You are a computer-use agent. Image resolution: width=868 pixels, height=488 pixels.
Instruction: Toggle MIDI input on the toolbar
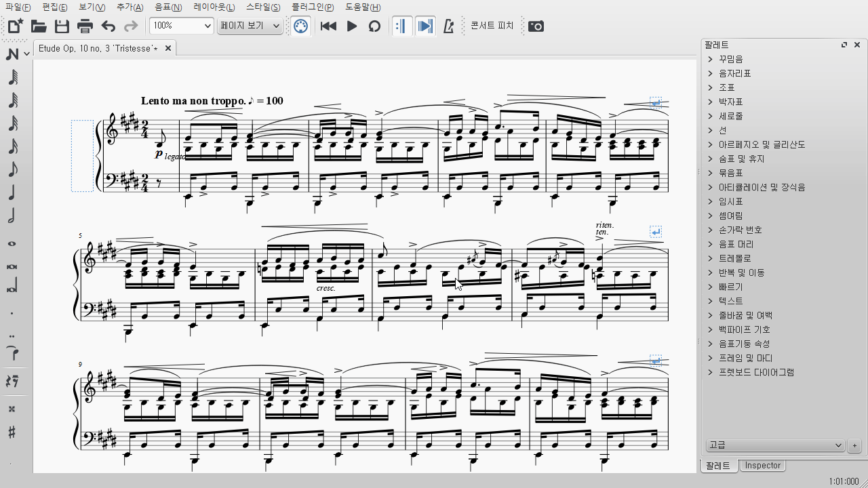point(300,26)
